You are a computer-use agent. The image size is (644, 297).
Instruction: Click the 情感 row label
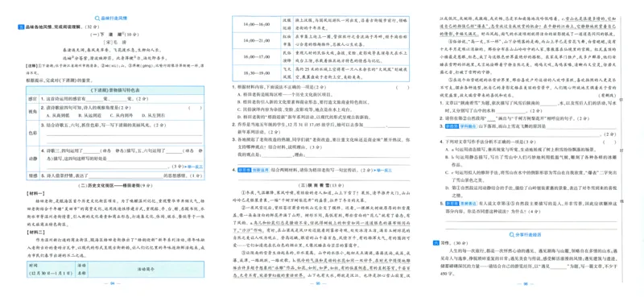(32, 176)
